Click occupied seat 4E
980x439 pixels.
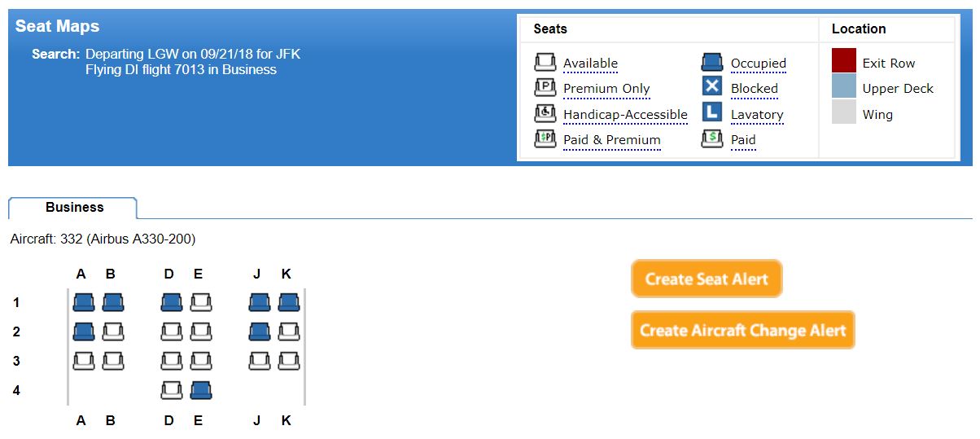[201, 391]
